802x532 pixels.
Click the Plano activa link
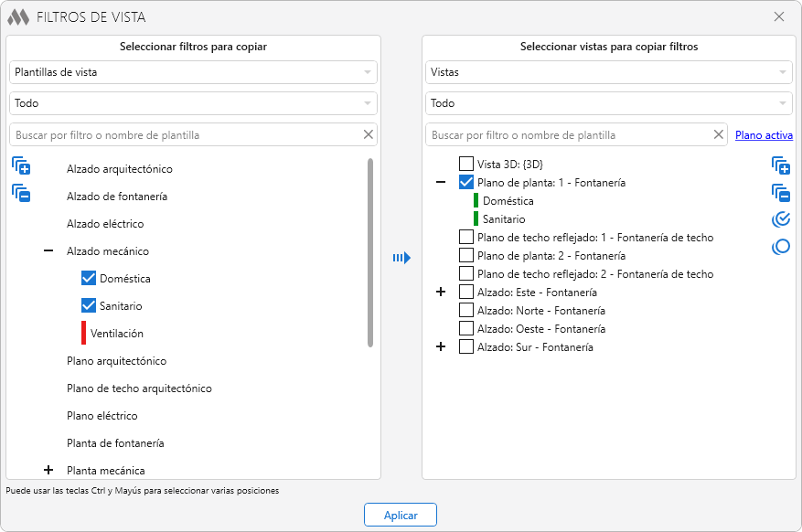click(x=764, y=135)
